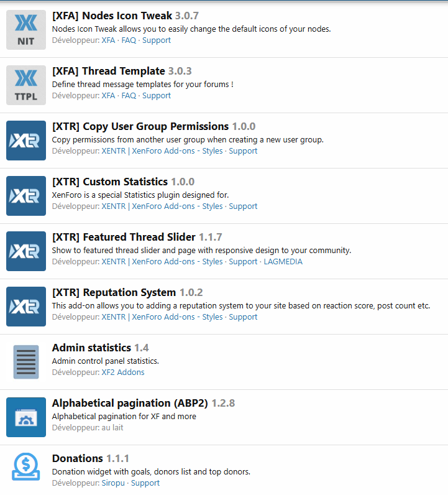Viewport: 448px width, 495px height.
Task: Click 'Admin control panel statistics.' description
Action: click(106, 361)
